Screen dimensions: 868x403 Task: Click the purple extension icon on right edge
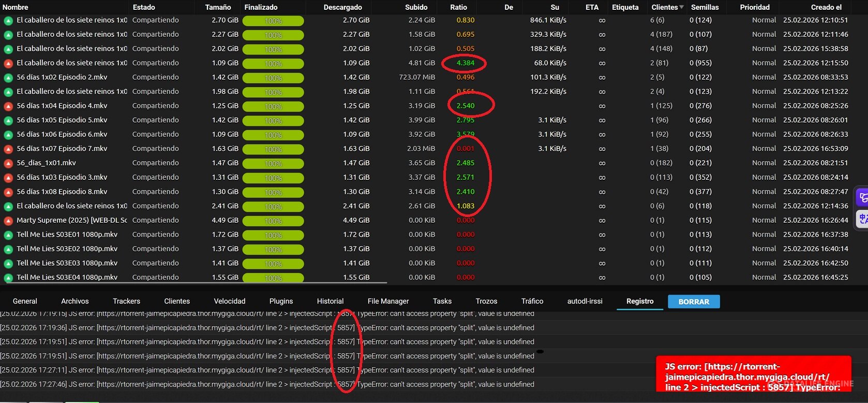coord(862,197)
